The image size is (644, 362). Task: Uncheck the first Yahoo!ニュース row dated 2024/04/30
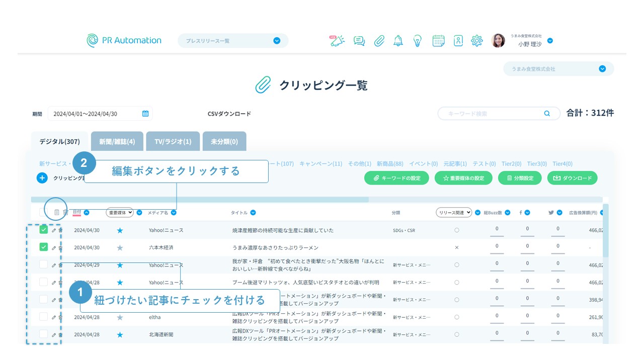[x=44, y=230]
